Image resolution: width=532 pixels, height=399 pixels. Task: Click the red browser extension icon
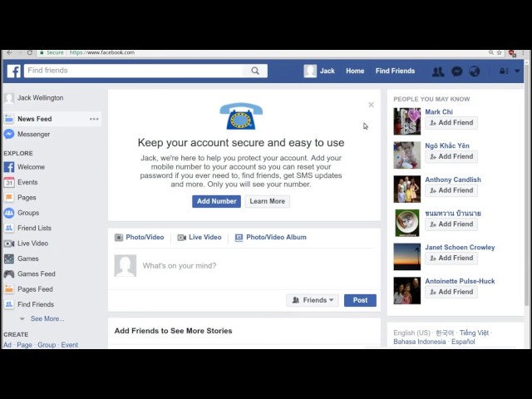click(x=512, y=53)
